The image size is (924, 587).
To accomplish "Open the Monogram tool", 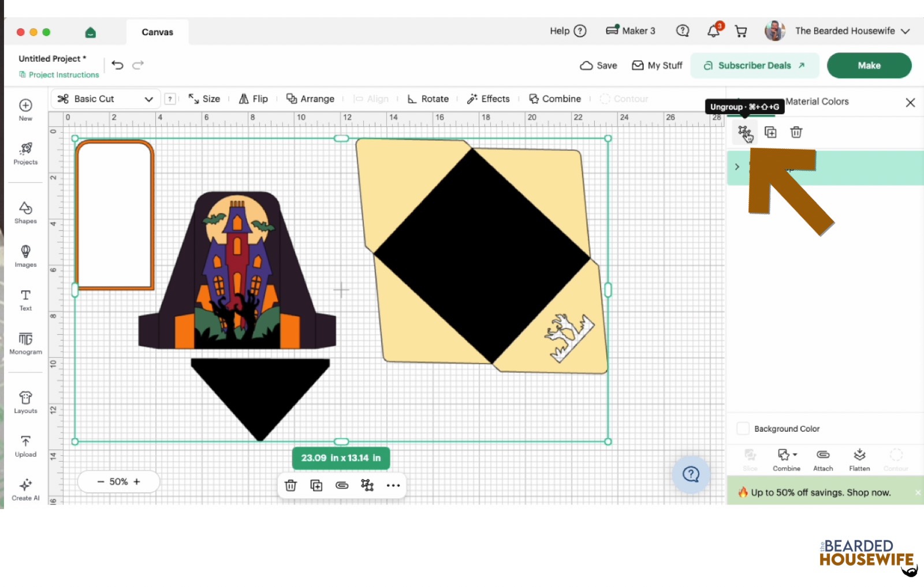I will click(x=25, y=343).
